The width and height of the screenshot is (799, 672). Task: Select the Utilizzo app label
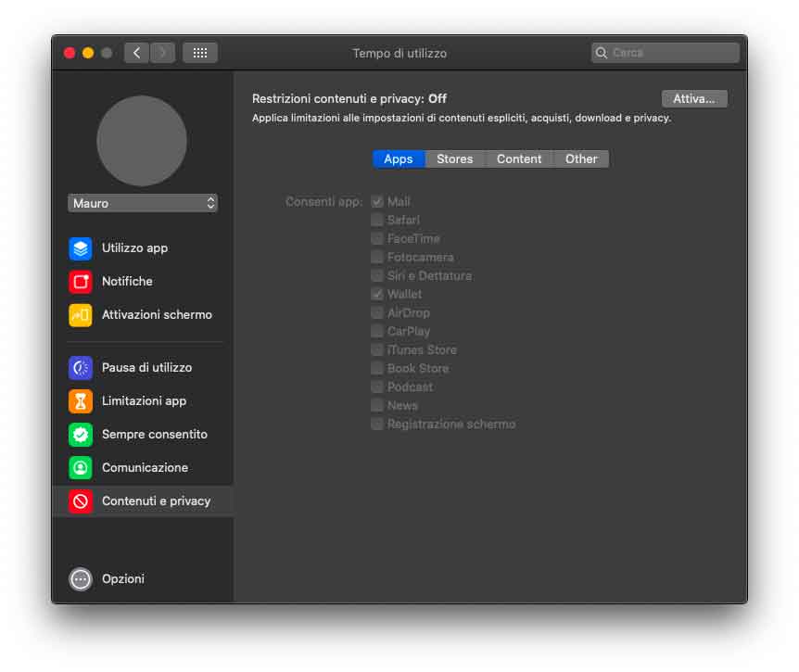tap(135, 248)
